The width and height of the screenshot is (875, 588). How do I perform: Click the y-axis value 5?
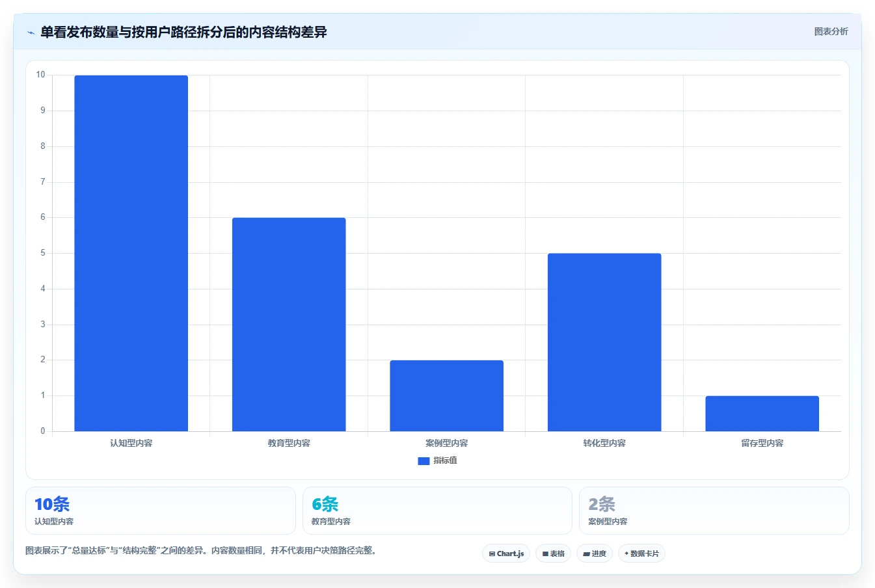[43, 253]
